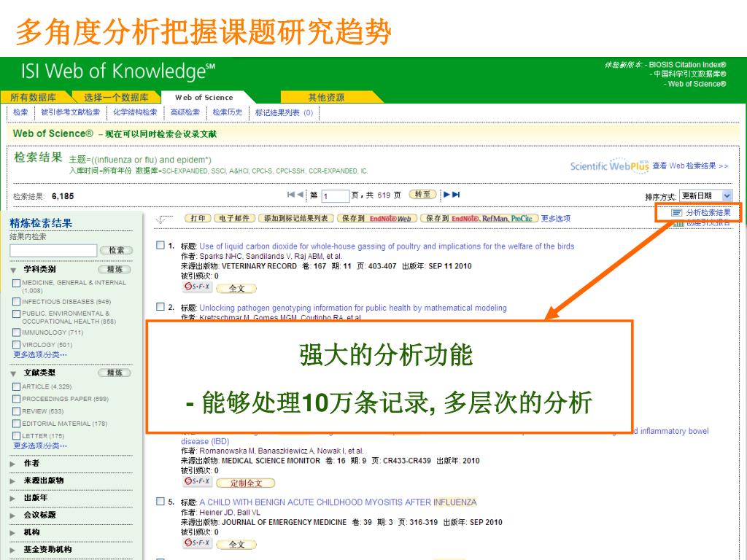
Task: Open 标记结果列表 (0)
Action: click(285, 113)
